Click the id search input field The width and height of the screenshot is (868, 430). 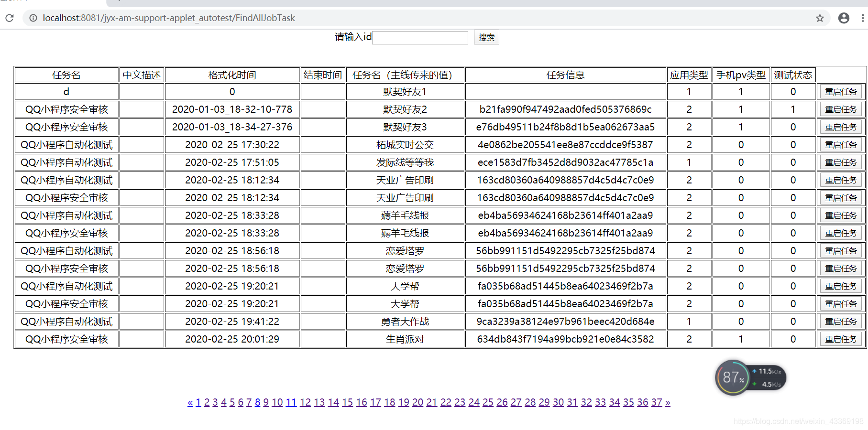click(x=420, y=37)
